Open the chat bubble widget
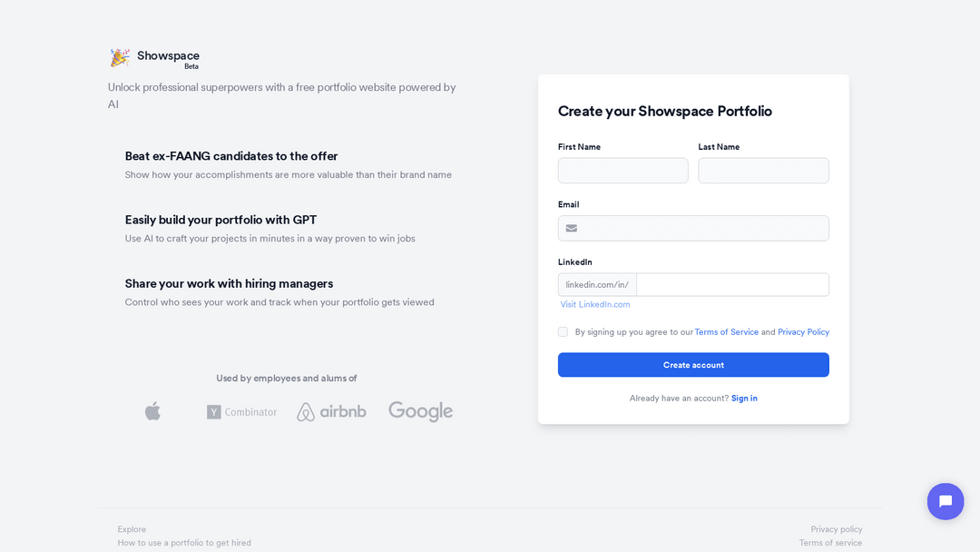Screen dimensions: 980x552 (945, 501)
